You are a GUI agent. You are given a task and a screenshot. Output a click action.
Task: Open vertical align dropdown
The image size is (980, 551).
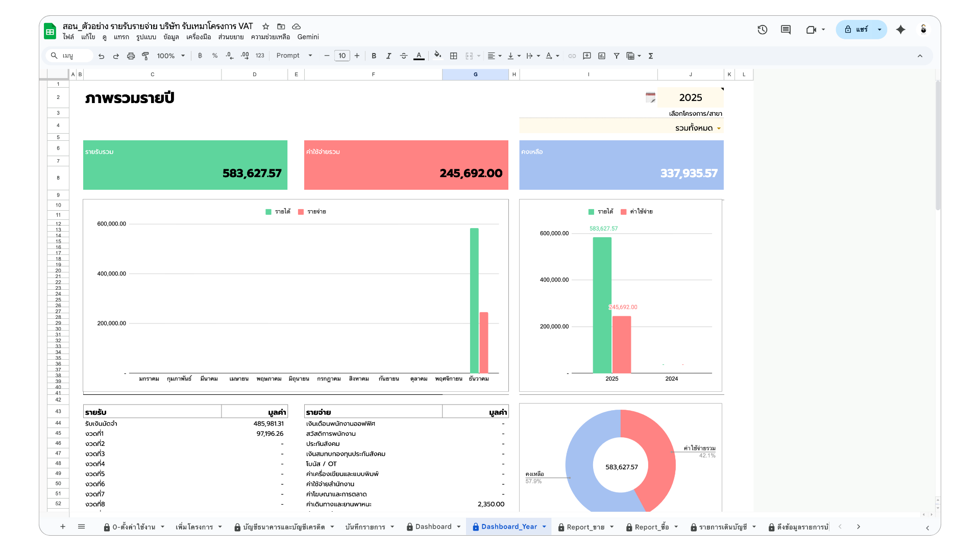(513, 56)
